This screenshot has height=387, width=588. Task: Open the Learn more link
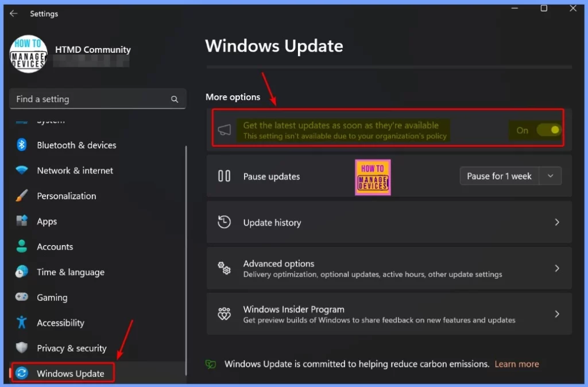[x=517, y=364]
